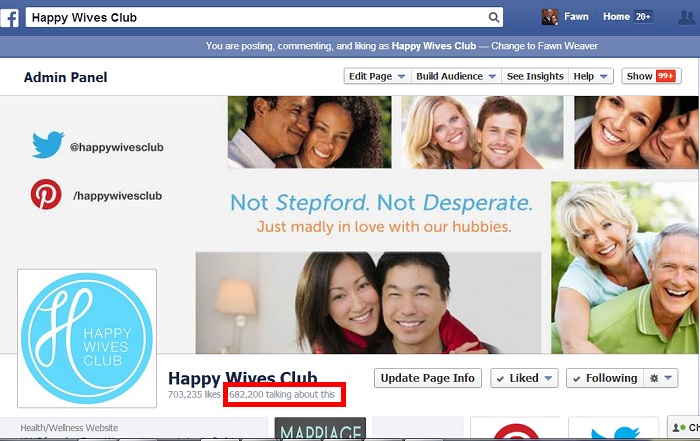This screenshot has height=441, width=700.
Task: Open the Help dropdown menu
Action: [590, 76]
